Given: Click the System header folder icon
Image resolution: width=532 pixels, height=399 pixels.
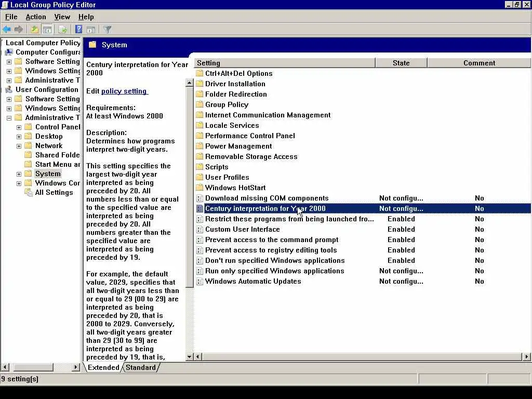Looking at the screenshot, I should coord(92,45).
